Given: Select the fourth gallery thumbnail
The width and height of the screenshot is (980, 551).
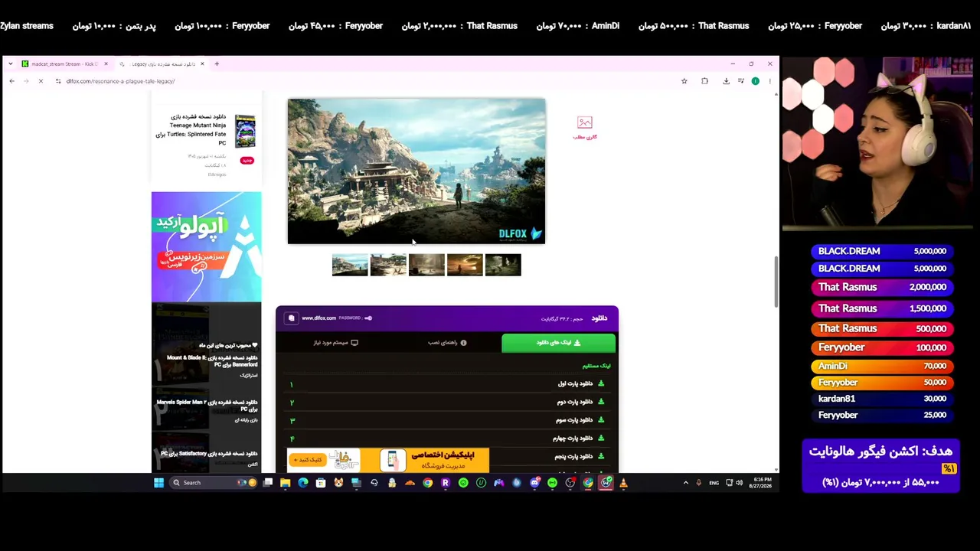Looking at the screenshot, I should point(465,265).
